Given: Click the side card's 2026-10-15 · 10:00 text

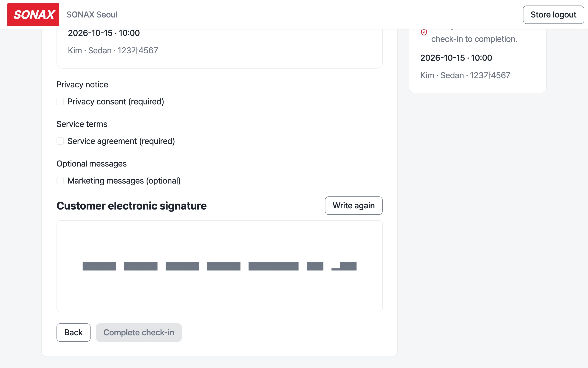Looking at the screenshot, I should pyautogui.click(x=456, y=58).
